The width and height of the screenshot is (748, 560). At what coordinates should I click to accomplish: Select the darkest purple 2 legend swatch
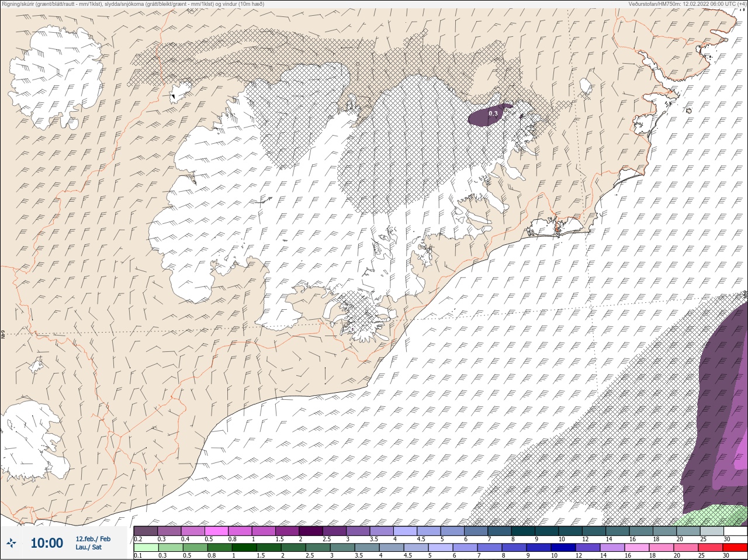[310, 531]
